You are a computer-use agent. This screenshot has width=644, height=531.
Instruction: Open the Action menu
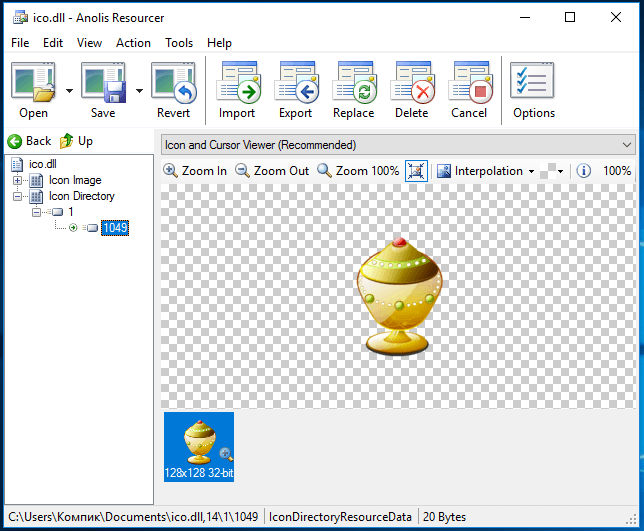133,43
